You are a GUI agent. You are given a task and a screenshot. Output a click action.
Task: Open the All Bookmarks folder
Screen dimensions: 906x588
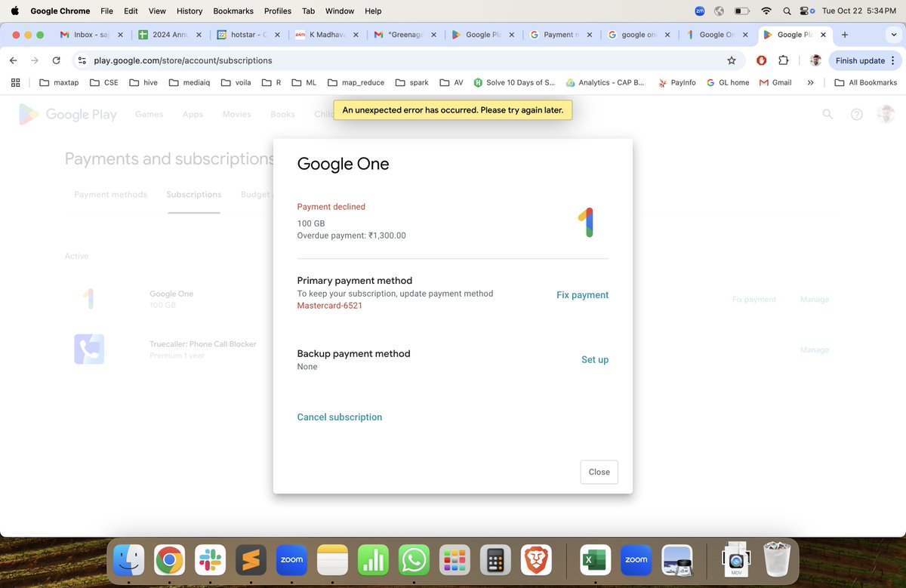865,82
